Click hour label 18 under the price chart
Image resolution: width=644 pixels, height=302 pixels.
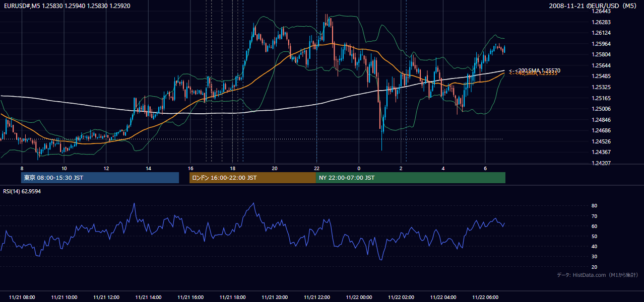pos(233,168)
